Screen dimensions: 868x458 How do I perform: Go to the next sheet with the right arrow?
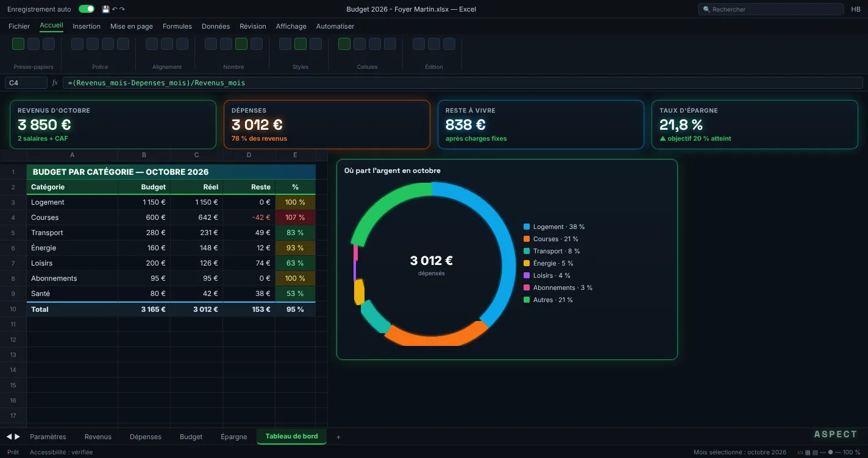pyautogui.click(x=17, y=437)
